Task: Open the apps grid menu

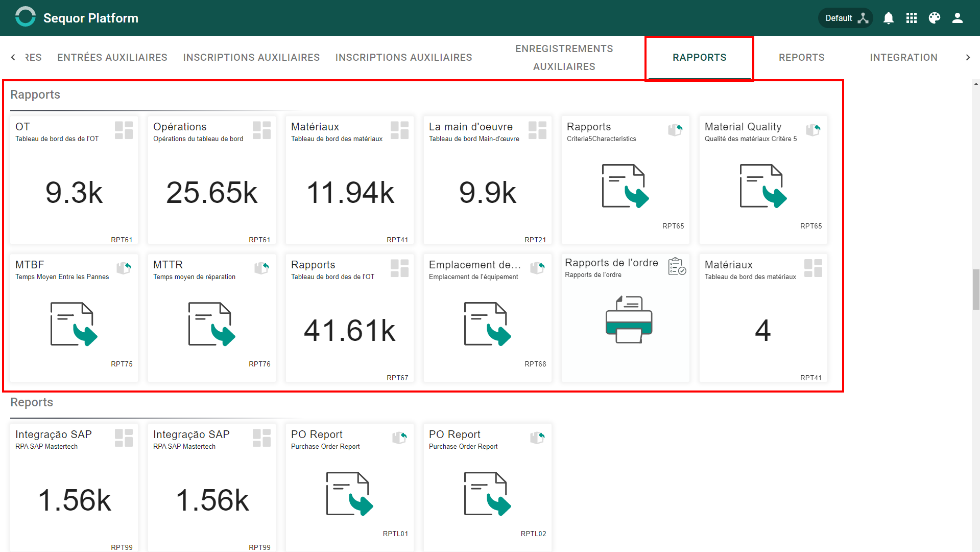Action: (x=912, y=18)
